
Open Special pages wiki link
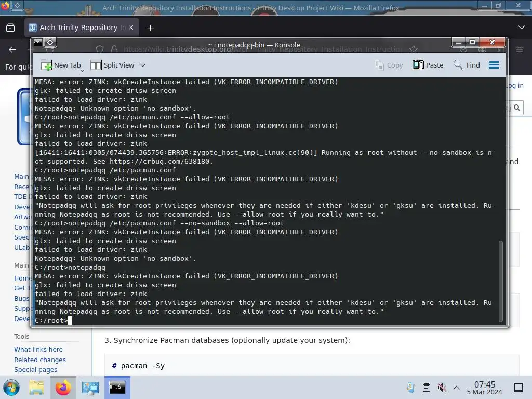[x=36, y=370]
